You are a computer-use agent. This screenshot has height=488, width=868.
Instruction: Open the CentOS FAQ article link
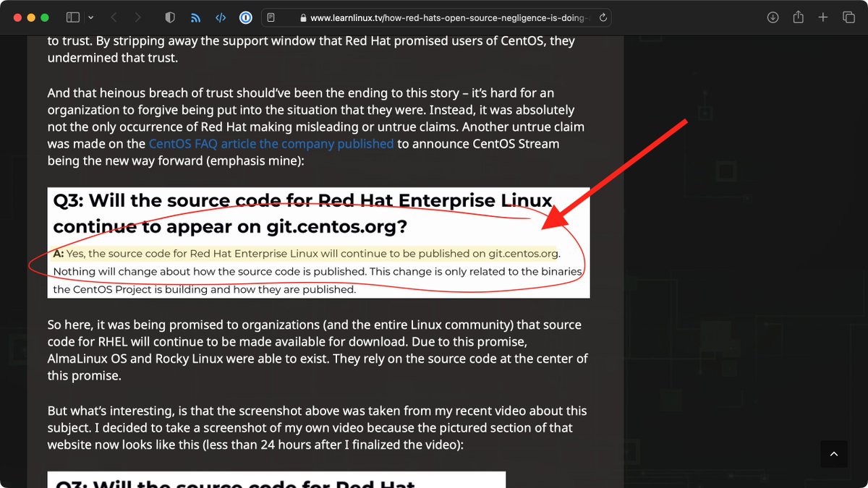coord(271,144)
